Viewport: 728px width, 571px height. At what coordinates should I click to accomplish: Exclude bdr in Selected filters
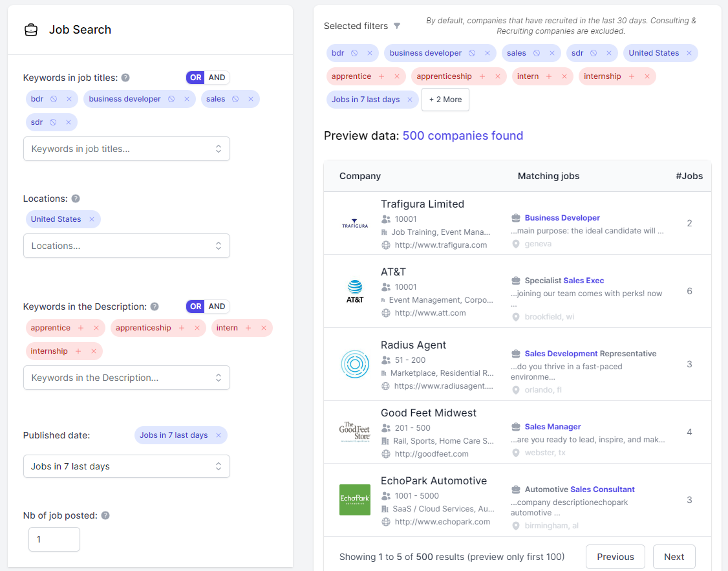[x=354, y=53]
